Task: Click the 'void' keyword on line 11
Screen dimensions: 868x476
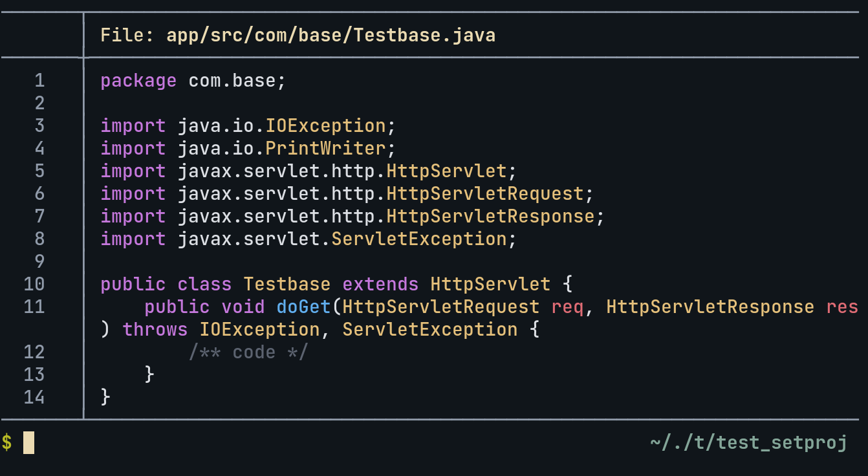Action: coord(243,307)
